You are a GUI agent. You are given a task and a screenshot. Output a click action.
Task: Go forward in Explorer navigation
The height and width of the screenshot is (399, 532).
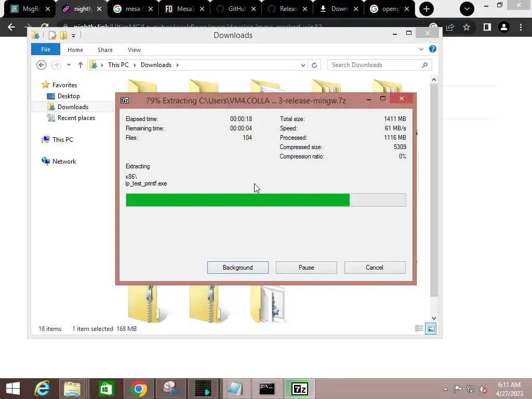tap(56, 65)
